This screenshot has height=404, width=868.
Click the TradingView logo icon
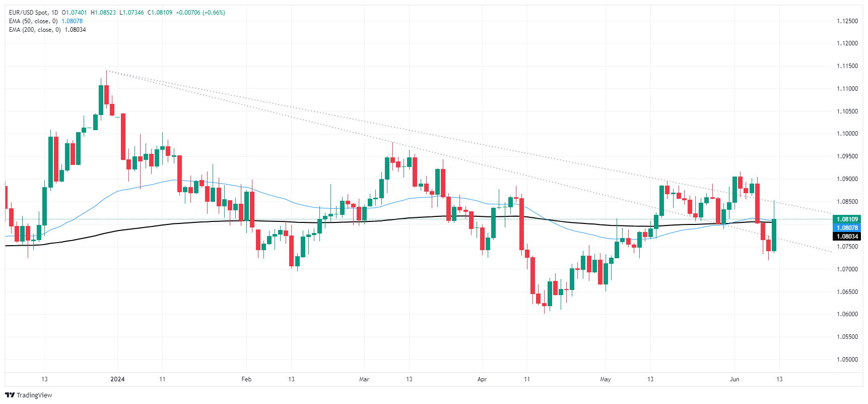[10, 395]
